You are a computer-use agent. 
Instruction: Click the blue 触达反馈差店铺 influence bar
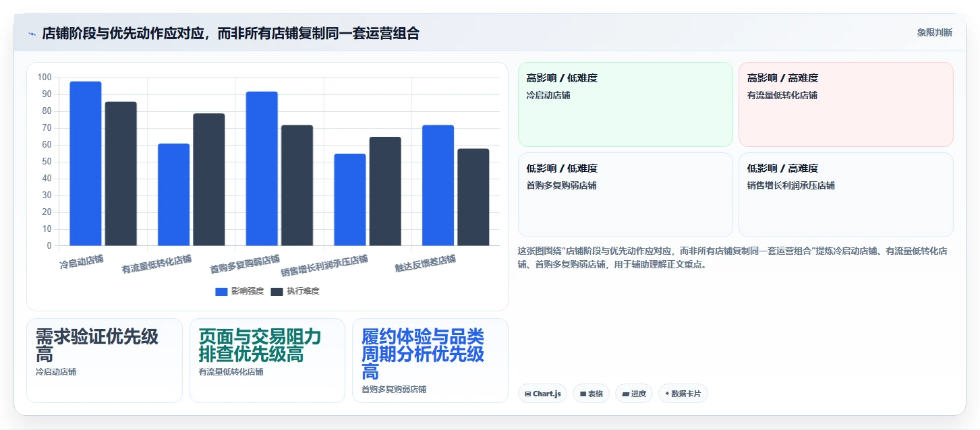coord(438,185)
